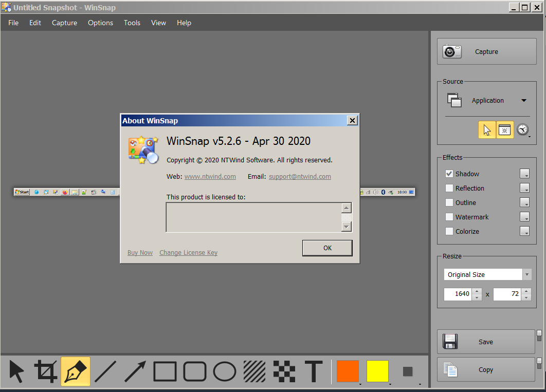The width and height of the screenshot is (546, 392).
Task: Click the license box scroll down arrow
Action: 346,227
